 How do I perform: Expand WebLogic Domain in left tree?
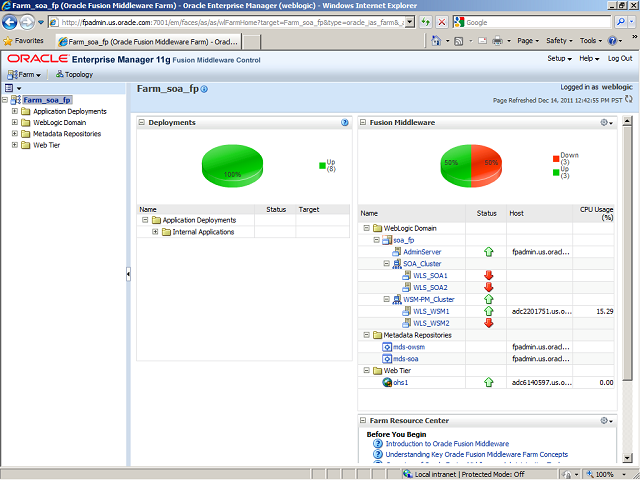(15, 122)
